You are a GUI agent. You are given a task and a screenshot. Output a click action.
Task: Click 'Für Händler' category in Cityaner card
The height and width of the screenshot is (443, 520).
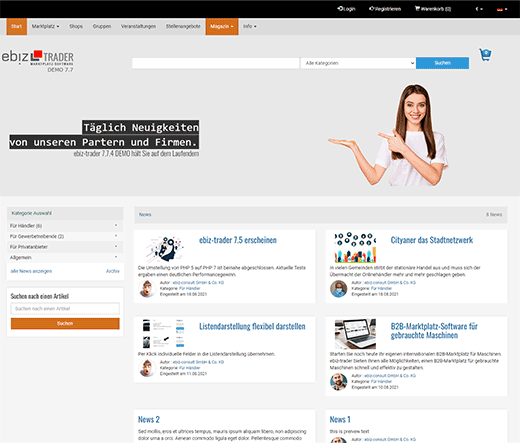point(381,288)
